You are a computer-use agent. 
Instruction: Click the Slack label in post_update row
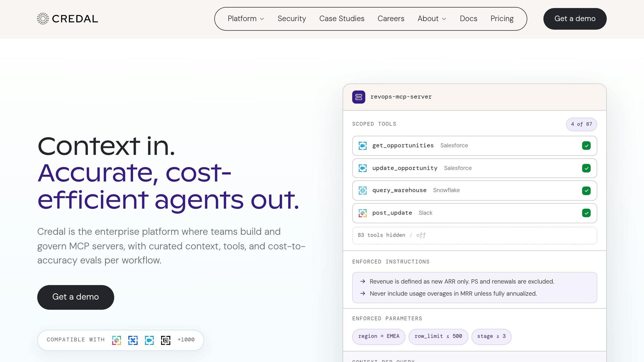(x=425, y=213)
